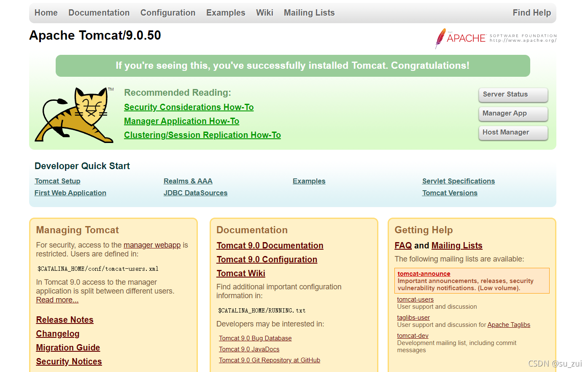Open First Web Application link
The width and height of the screenshot is (588, 372).
click(x=70, y=193)
